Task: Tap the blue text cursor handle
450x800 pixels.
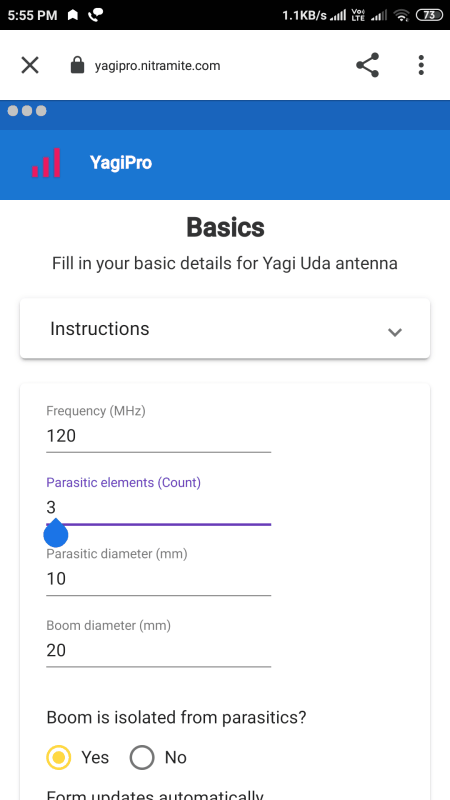Action: (x=56, y=533)
